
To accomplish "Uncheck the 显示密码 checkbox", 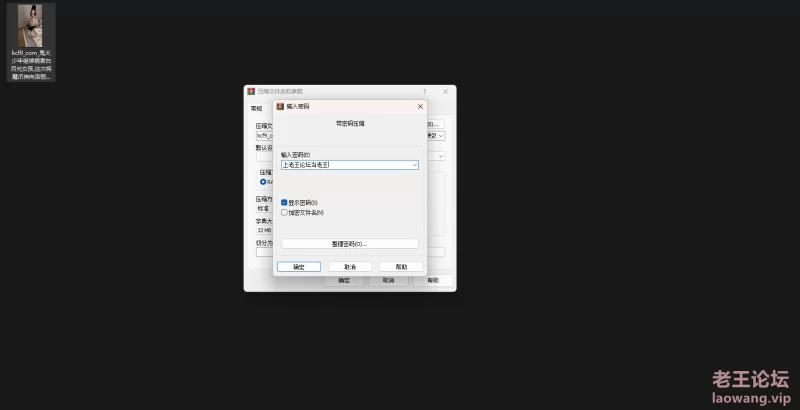I will pos(284,202).
